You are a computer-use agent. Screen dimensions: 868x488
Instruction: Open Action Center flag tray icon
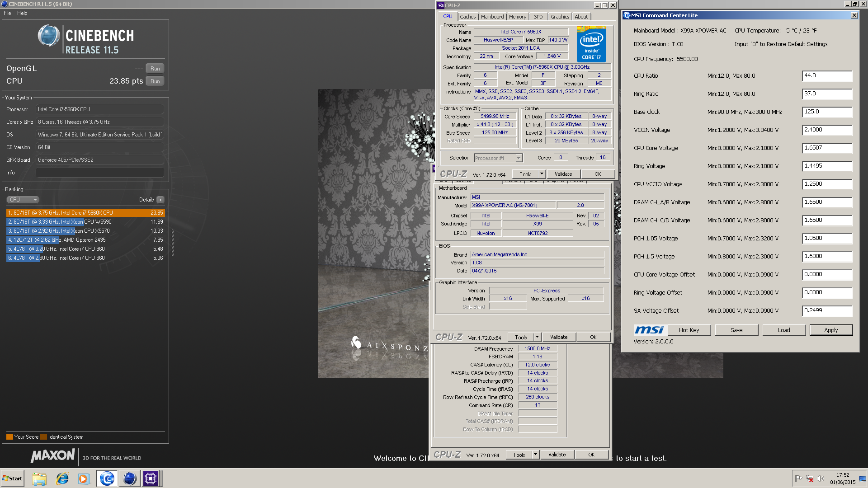click(798, 479)
